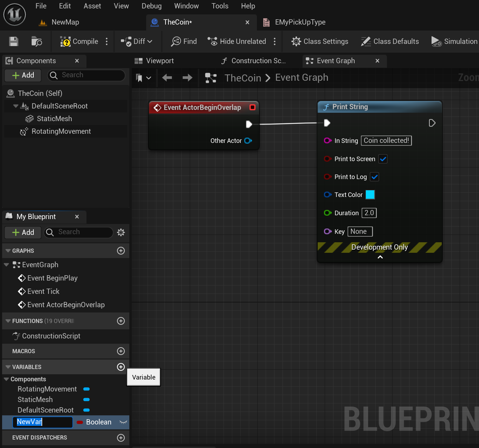Browse to asset in Content Browser icon
This screenshot has width=479, height=448.
37,41
